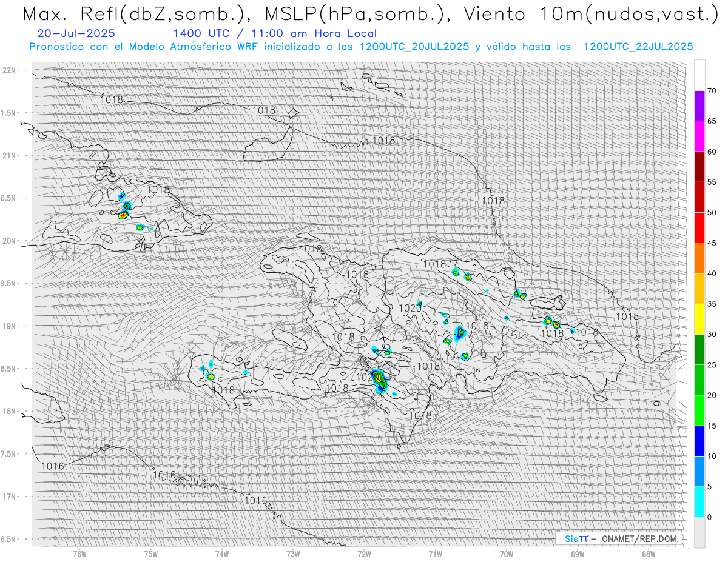Image resolution: width=728 pixels, height=562 pixels.
Task: Click the '76W' longitude label
Action: click(79, 554)
